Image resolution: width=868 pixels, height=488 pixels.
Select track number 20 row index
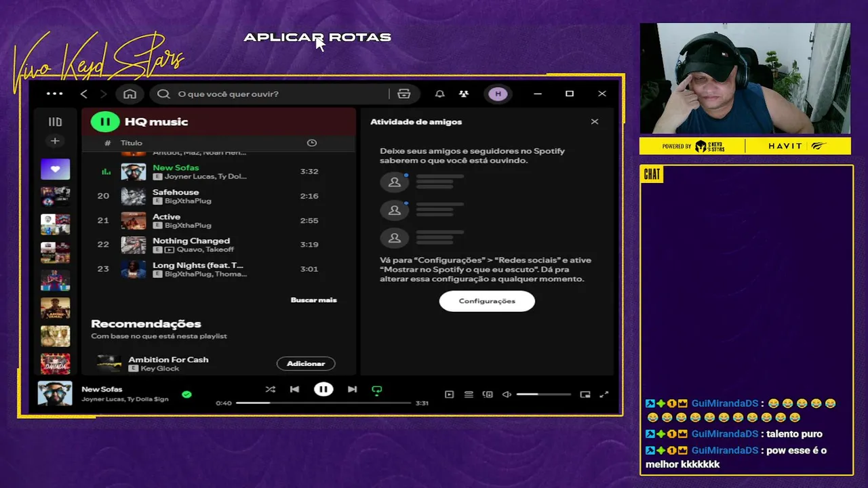point(103,196)
